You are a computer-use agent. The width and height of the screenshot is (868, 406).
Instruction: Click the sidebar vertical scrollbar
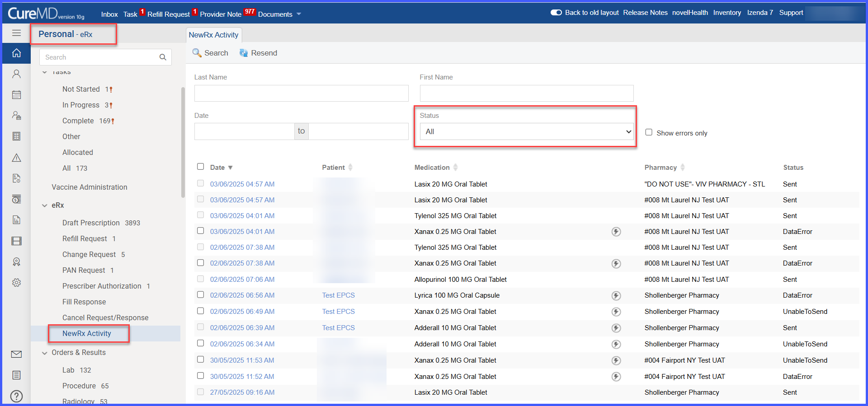coord(183,142)
